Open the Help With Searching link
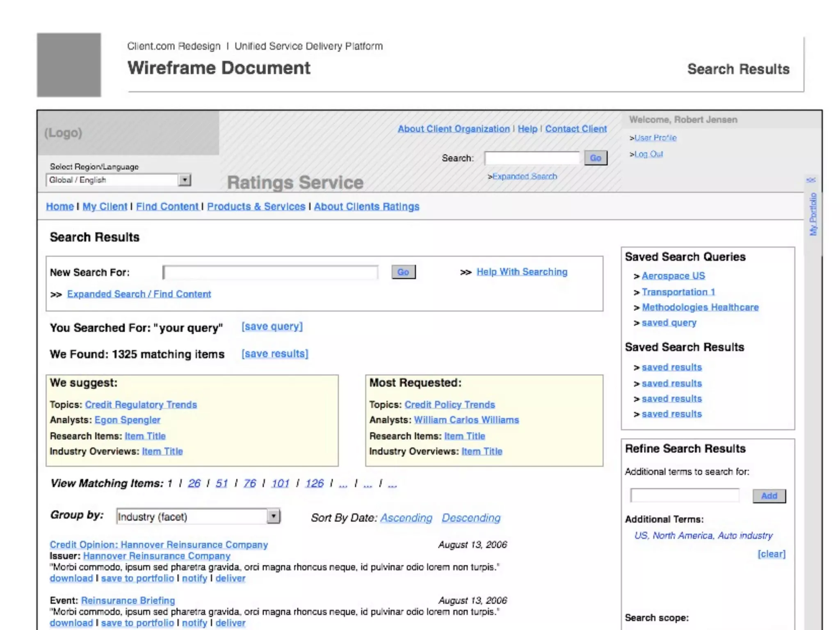840x630 pixels. (522, 272)
